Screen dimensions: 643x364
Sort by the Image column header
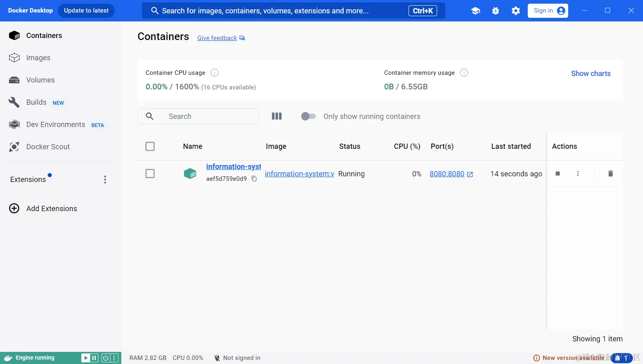[276, 146]
